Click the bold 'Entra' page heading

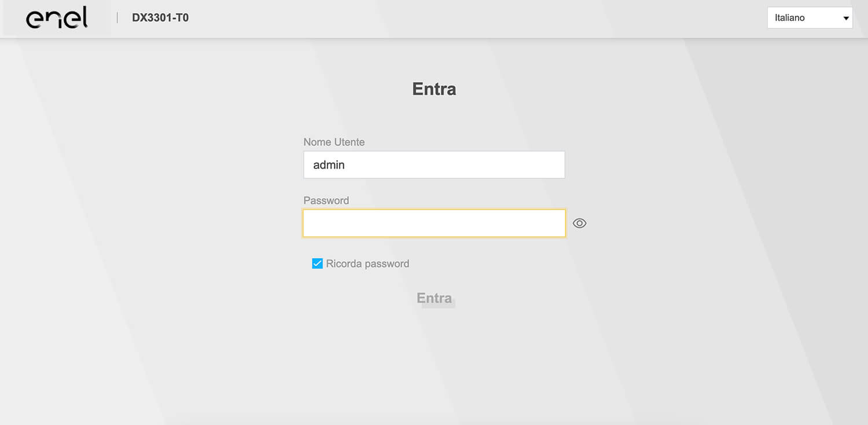434,89
